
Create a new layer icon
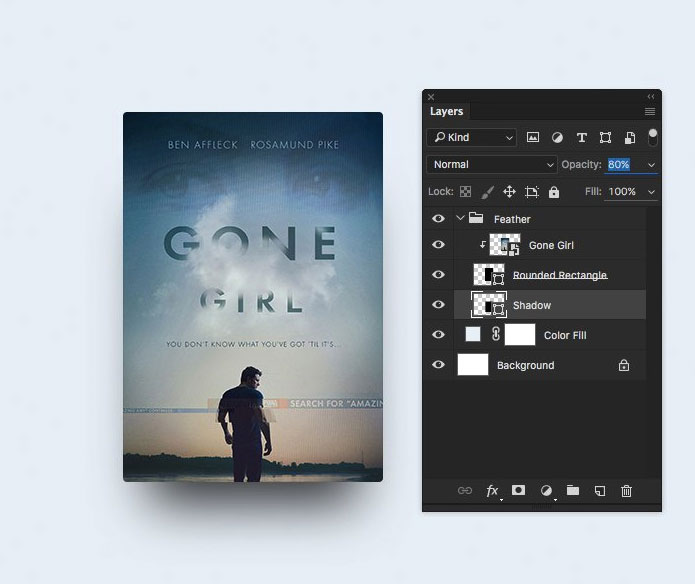(x=600, y=491)
